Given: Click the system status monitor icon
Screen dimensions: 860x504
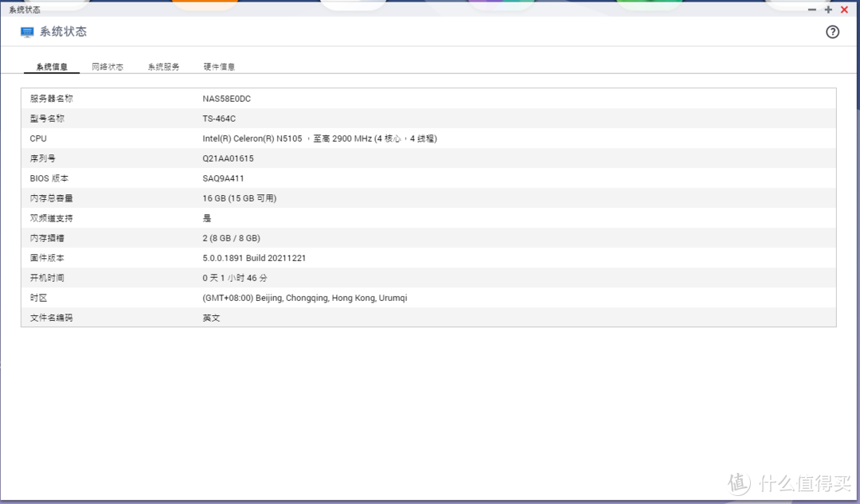Looking at the screenshot, I should click(27, 32).
